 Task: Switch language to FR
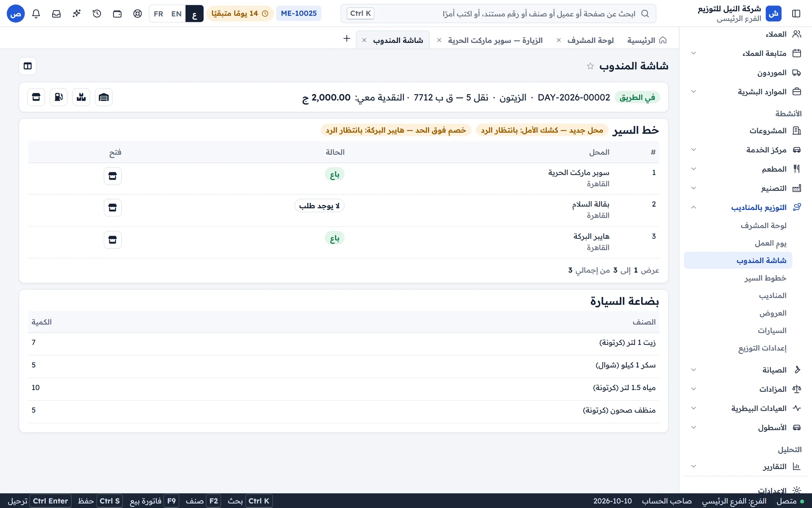[158, 14]
